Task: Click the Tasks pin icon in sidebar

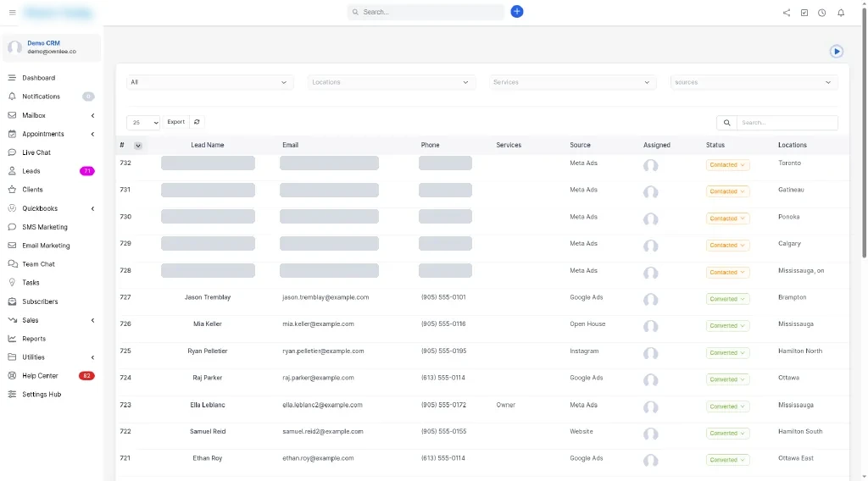Action: [x=12, y=283]
